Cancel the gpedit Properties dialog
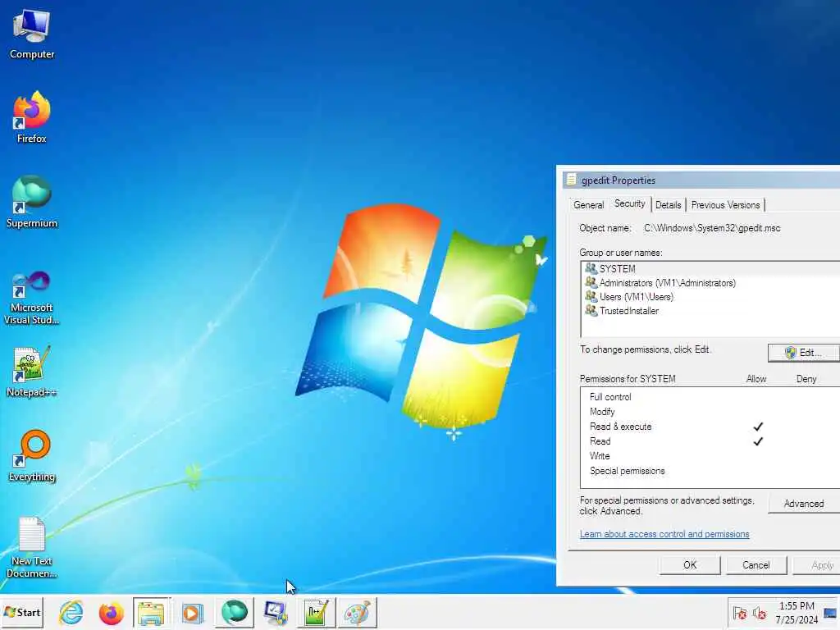 tap(756, 564)
